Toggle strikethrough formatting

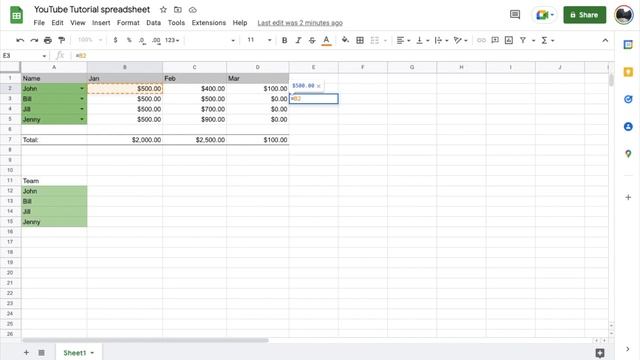coord(312,40)
